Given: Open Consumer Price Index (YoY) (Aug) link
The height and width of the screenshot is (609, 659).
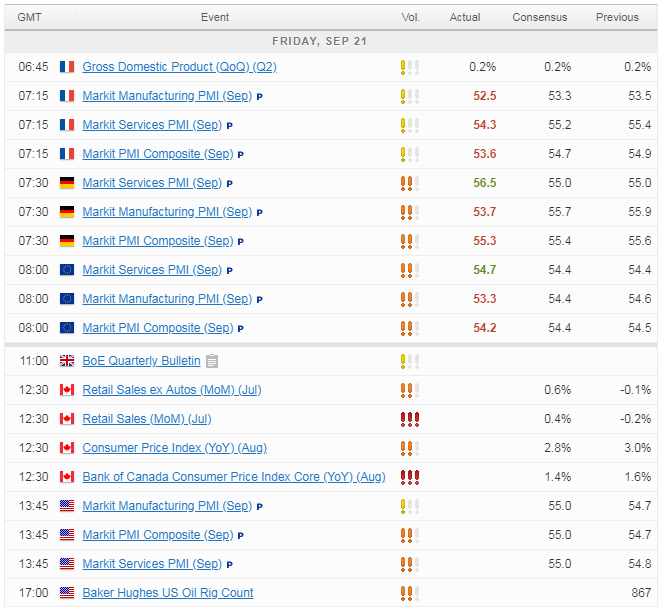Looking at the screenshot, I should click(174, 448).
